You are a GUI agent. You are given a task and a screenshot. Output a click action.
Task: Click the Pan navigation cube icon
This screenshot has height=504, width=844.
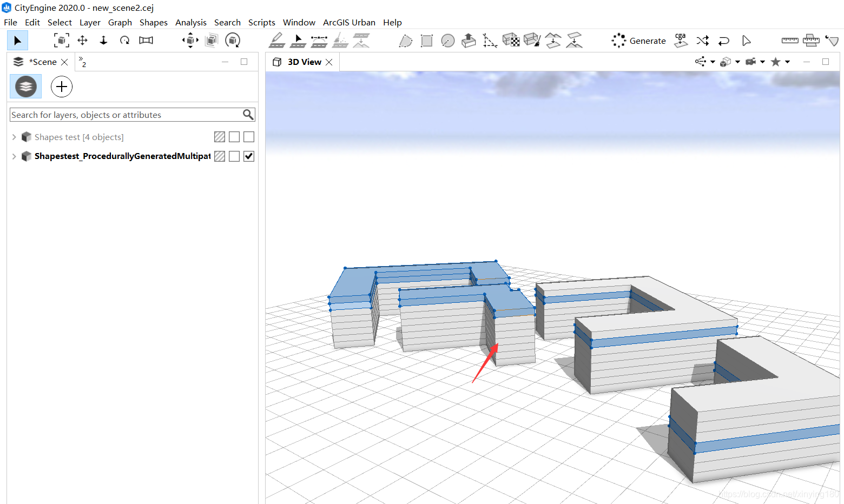click(190, 41)
